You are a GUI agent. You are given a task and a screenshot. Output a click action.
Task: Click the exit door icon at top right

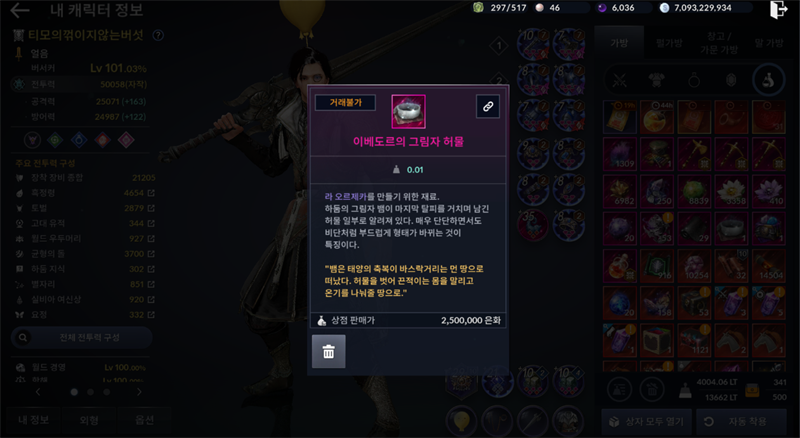(x=779, y=10)
